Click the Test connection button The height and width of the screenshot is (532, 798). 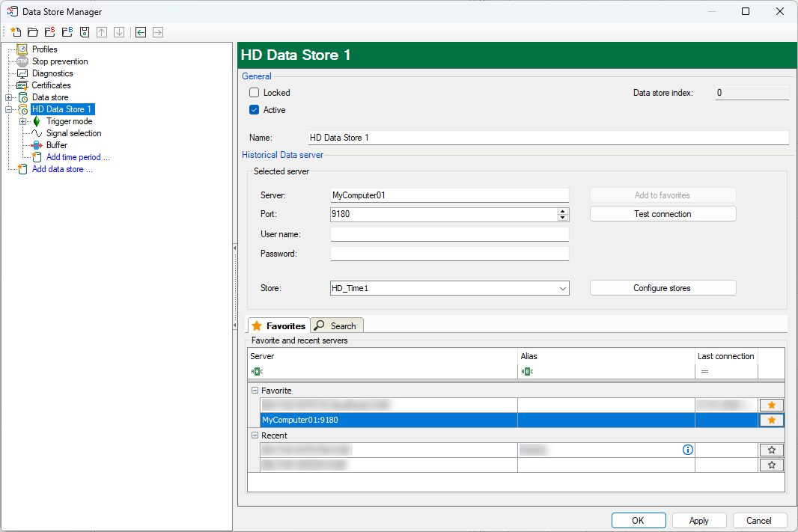tap(663, 214)
